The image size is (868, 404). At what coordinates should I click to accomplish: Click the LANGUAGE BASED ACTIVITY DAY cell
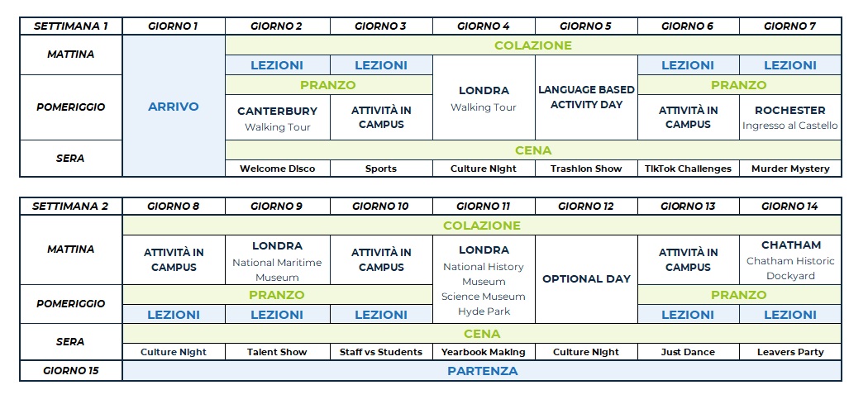coord(586,97)
